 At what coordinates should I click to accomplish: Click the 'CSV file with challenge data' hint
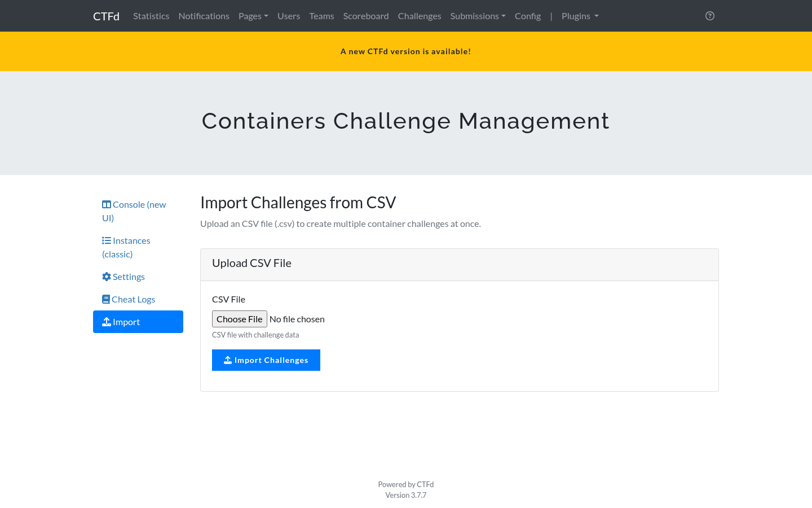tap(255, 335)
